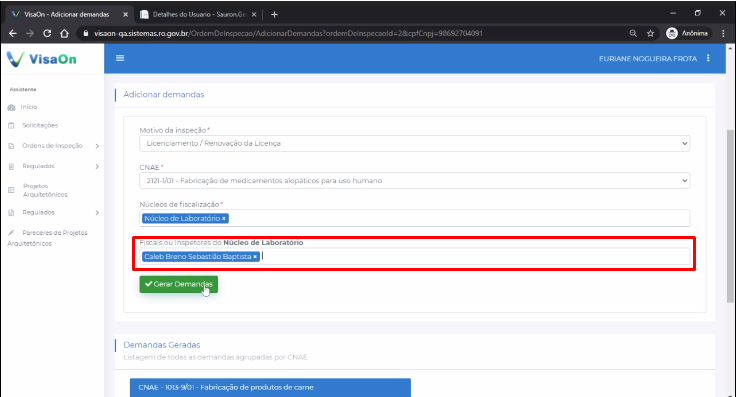
Task: Switch to Detalhes do Usuario tab
Action: (200, 15)
